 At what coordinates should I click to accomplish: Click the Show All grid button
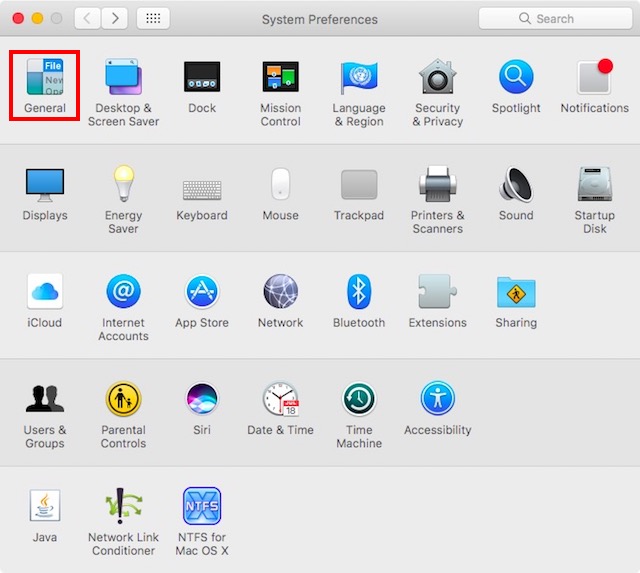click(153, 18)
